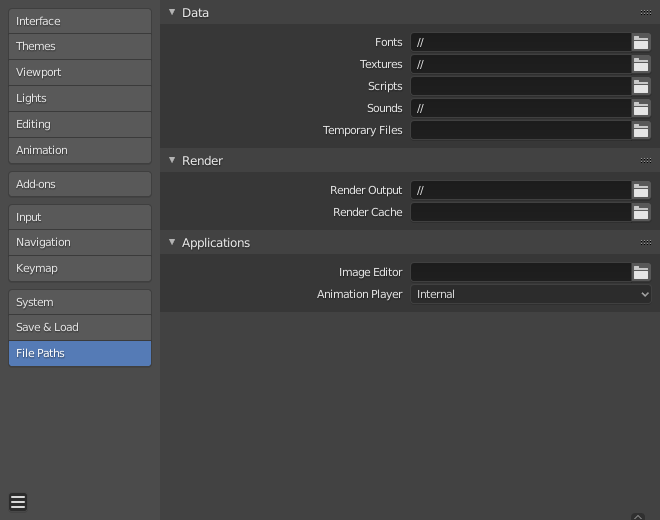Go to the Keymap section
The width and height of the screenshot is (660, 520).
coord(80,268)
